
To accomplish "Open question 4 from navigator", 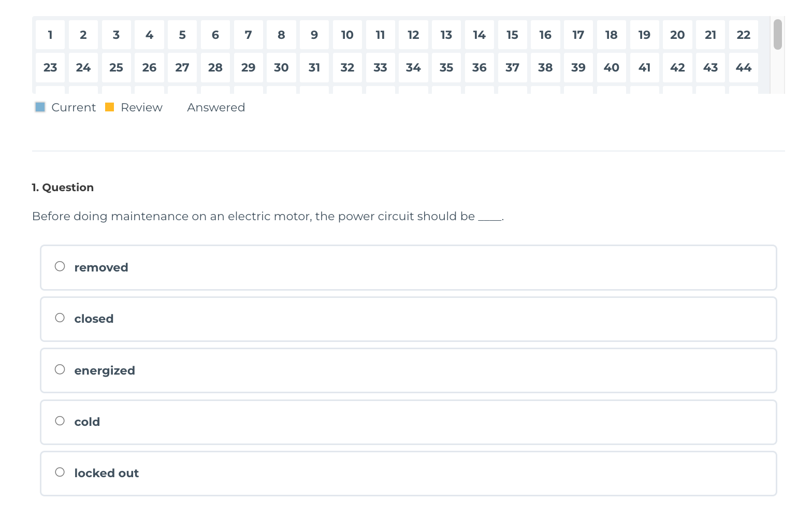I will pyautogui.click(x=149, y=35).
